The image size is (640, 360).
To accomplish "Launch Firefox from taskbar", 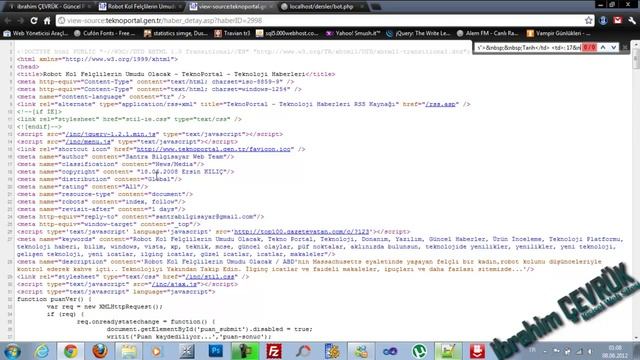I will click(x=100, y=351).
